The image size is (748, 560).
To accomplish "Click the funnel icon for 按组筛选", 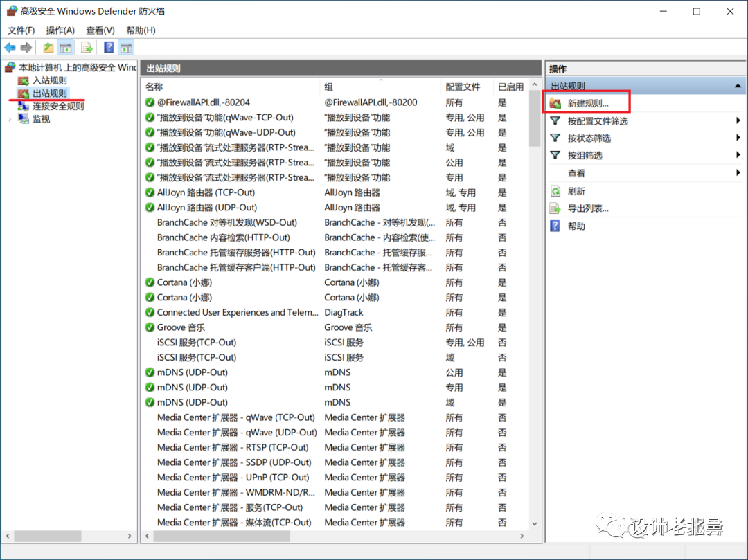I will click(x=555, y=155).
